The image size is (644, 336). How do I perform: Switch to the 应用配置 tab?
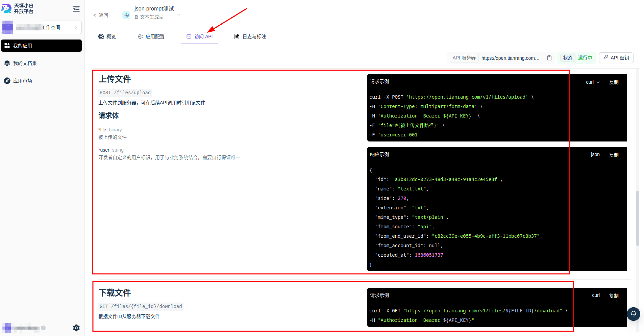click(151, 36)
